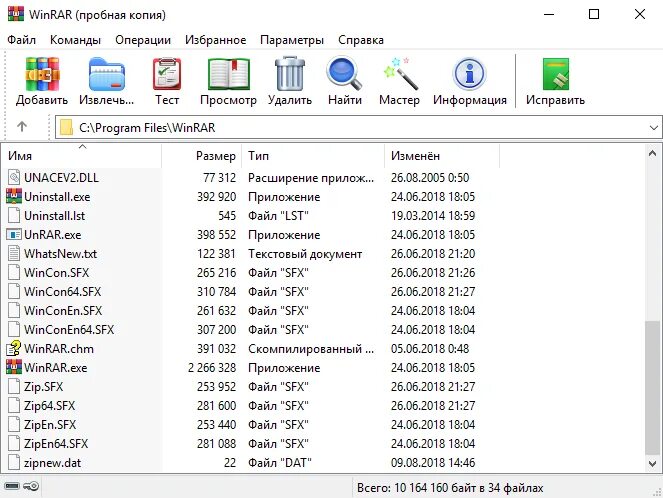The image size is (663, 498).
Task: Click the folder icon in the address bar
Action: (x=66, y=127)
